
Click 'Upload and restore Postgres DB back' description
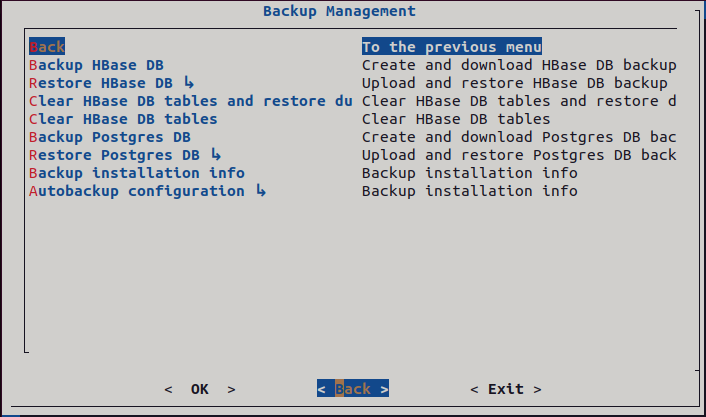pyautogui.click(x=519, y=155)
